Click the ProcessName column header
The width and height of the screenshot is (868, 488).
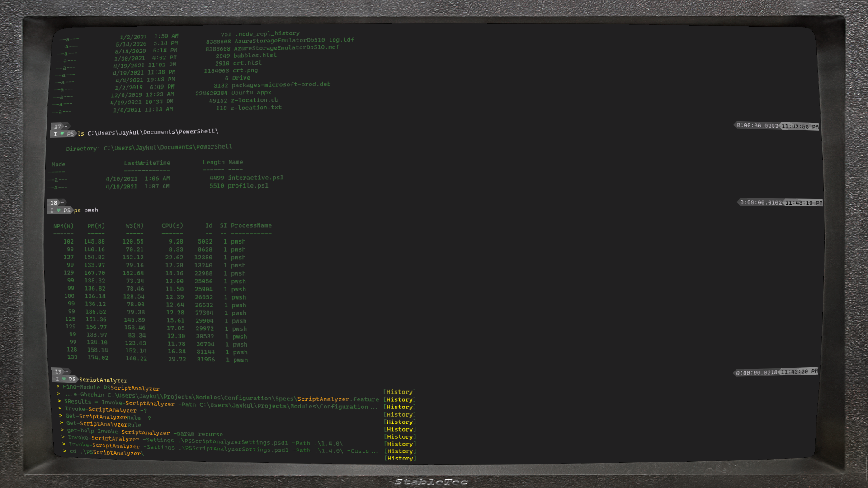(251, 225)
